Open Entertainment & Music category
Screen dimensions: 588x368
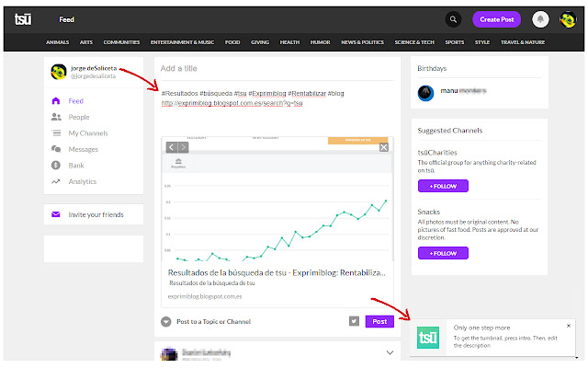(x=182, y=42)
